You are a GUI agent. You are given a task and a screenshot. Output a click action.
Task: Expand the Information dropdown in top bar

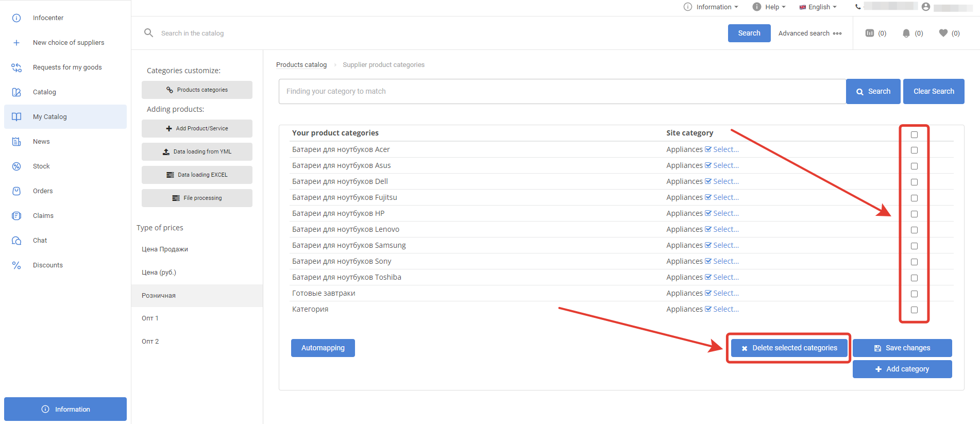[x=711, y=7]
